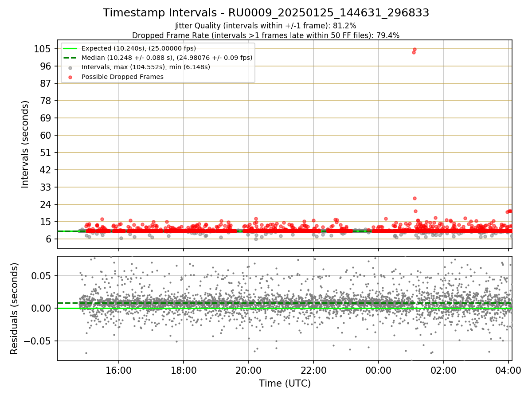532x399 pixels.
Task: Click the top red outlier point near 105 seconds
Action: click(415, 49)
